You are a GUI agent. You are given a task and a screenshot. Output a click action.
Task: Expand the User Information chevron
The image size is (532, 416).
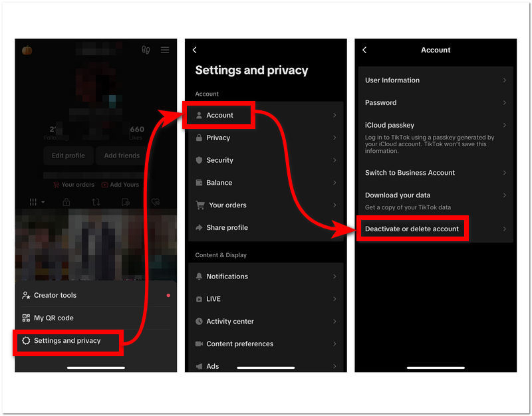point(505,80)
